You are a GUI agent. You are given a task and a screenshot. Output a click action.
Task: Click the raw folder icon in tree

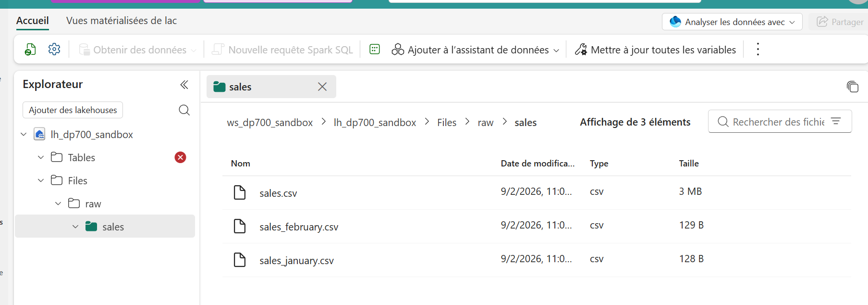tap(74, 203)
